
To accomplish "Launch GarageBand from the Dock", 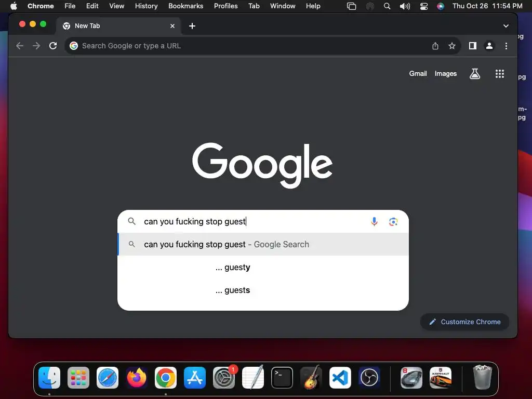I will pyautogui.click(x=311, y=377).
